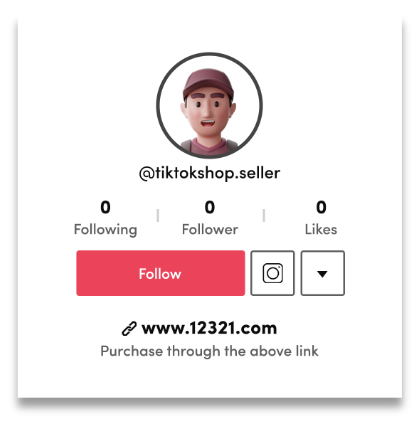Click the bio text 'Purchase through the above link'
Screen dimensions: 418x426
pos(209,351)
